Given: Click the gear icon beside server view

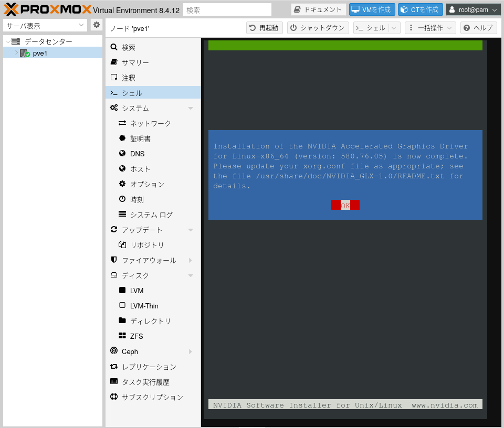Looking at the screenshot, I should coord(97,25).
